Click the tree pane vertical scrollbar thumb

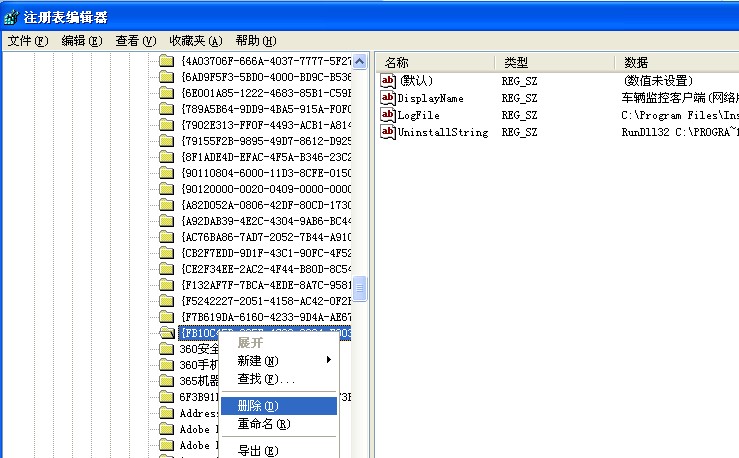(360, 289)
